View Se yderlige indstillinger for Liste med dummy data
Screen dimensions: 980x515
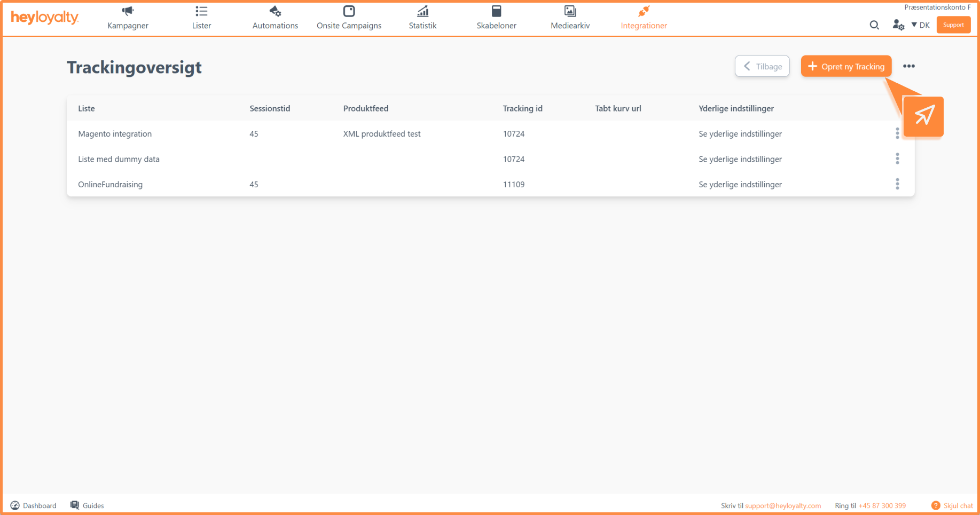click(x=740, y=159)
